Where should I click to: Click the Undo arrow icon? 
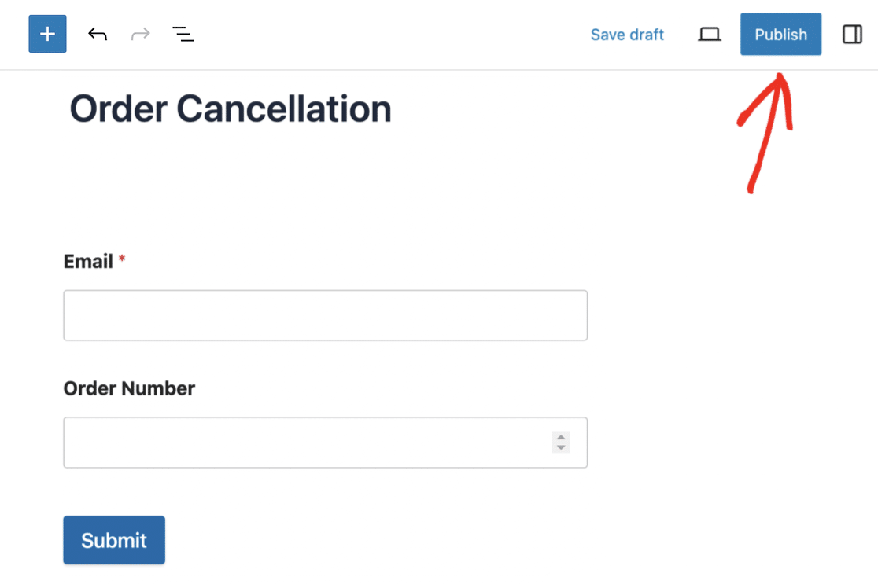point(98,35)
